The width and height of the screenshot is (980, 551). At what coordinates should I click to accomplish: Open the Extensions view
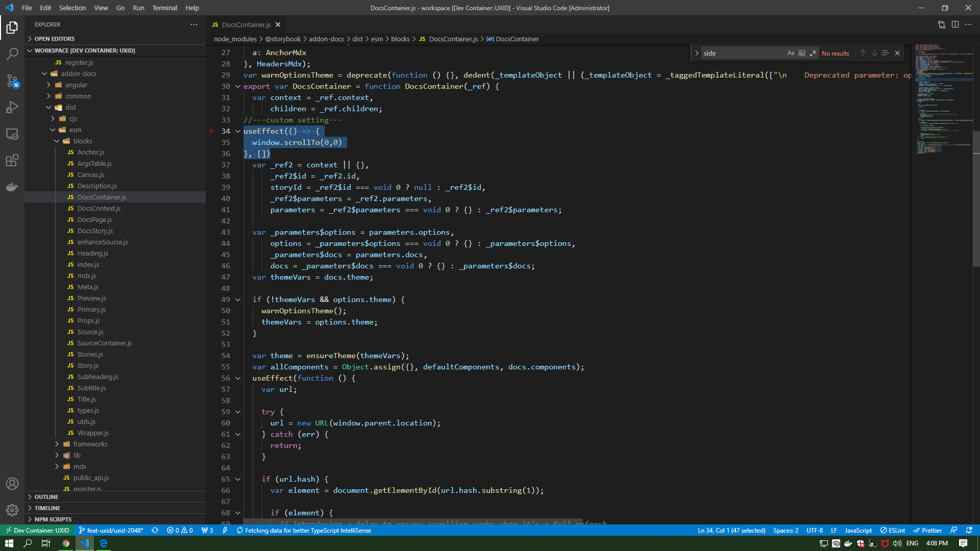[x=12, y=160]
